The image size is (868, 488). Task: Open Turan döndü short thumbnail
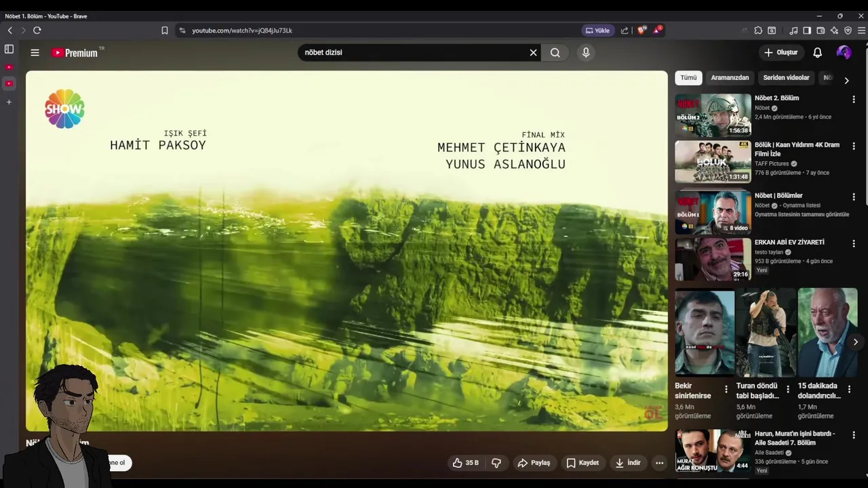click(x=766, y=332)
